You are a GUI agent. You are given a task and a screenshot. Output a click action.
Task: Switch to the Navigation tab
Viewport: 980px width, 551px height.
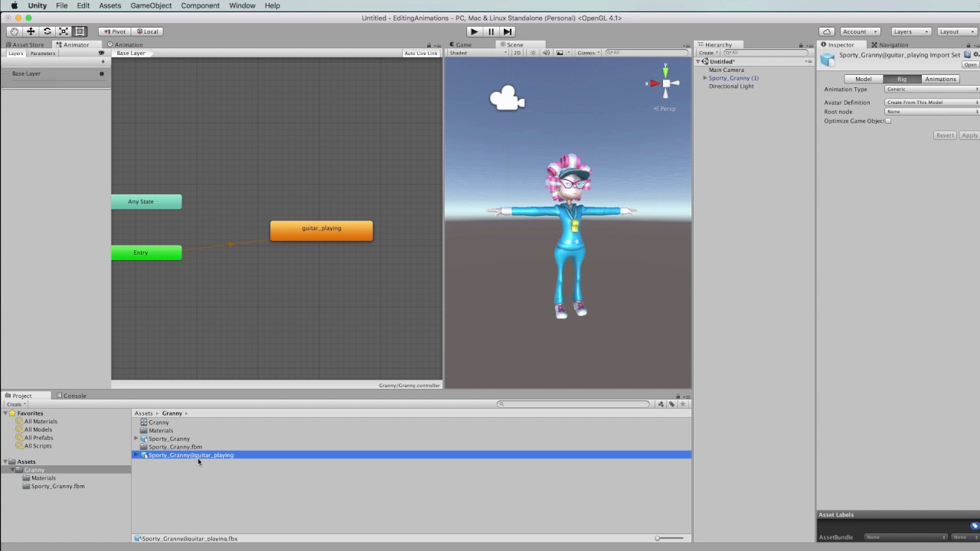pyautogui.click(x=890, y=44)
